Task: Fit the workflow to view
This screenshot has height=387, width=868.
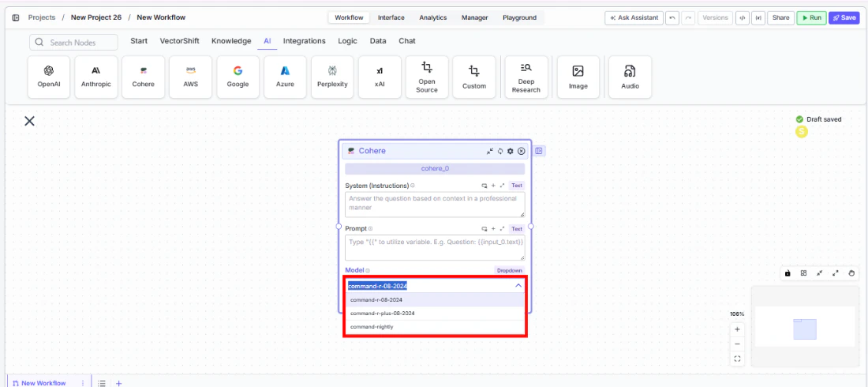Action: (737, 359)
